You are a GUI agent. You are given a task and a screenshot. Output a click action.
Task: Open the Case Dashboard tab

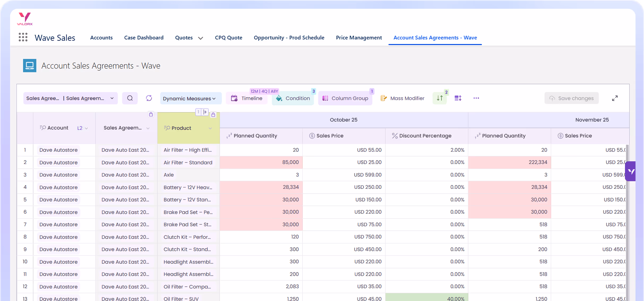click(144, 37)
